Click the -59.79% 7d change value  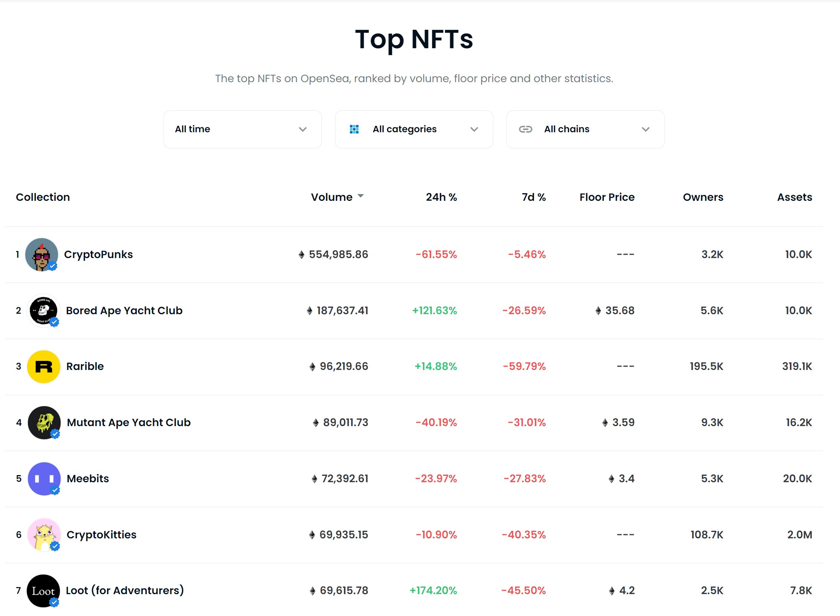point(524,366)
